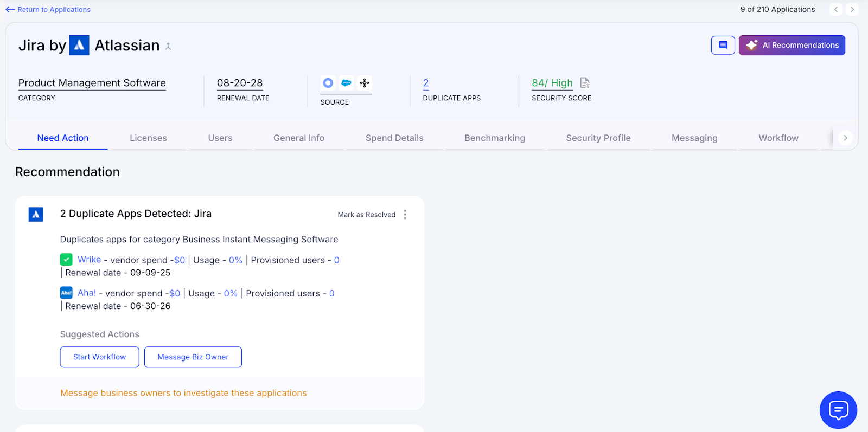Click the 84/ High security score

pos(552,83)
